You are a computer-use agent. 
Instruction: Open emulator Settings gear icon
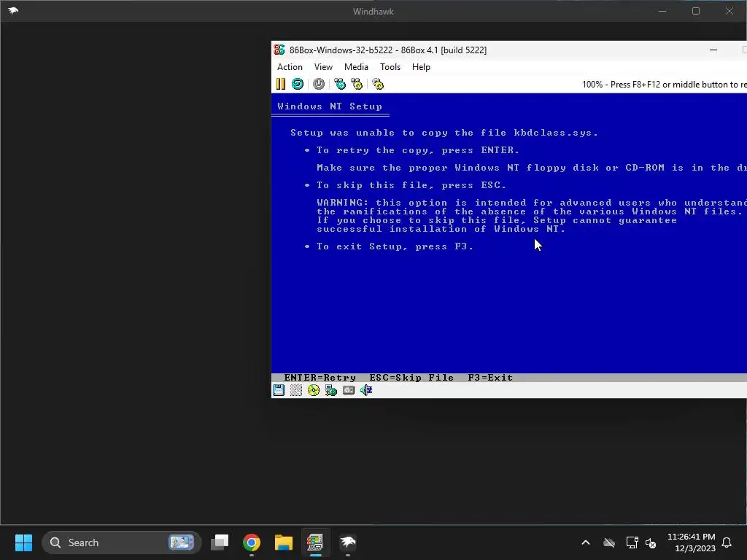pos(378,85)
